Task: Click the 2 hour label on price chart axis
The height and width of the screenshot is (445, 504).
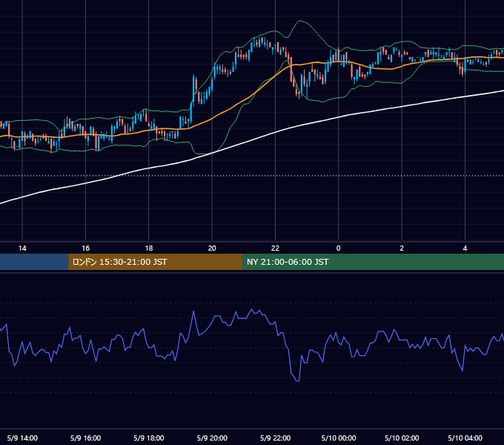Action: click(x=402, y=248)
